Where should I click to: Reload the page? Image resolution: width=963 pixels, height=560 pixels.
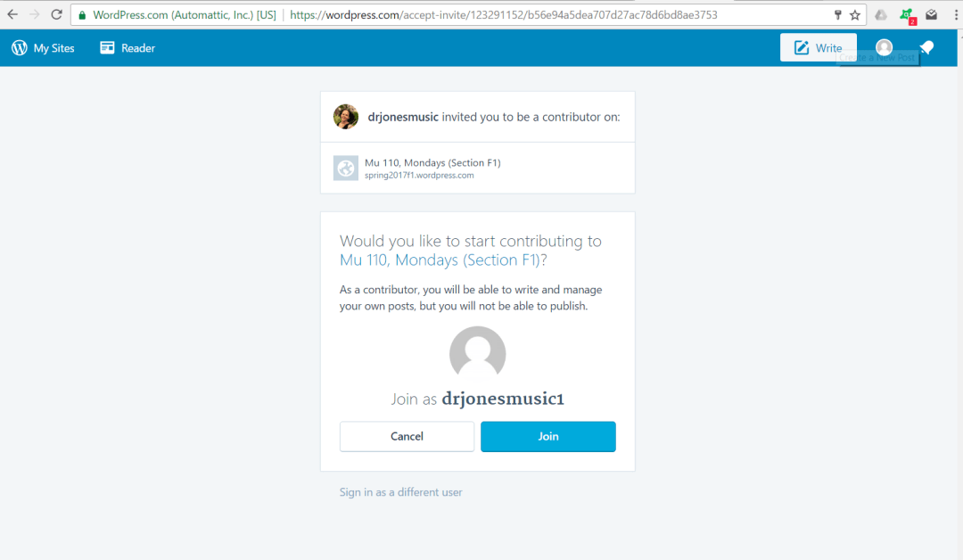click(56, 15)
